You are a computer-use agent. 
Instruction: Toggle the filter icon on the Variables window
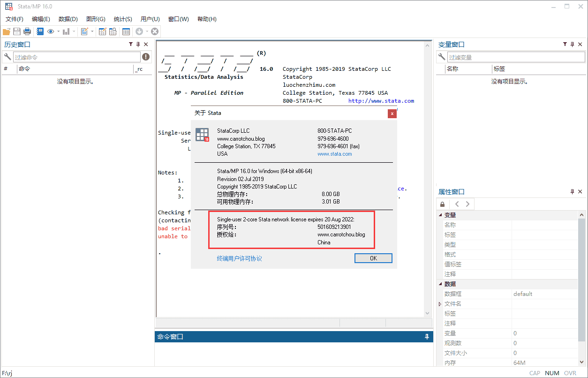coord(565,44)
